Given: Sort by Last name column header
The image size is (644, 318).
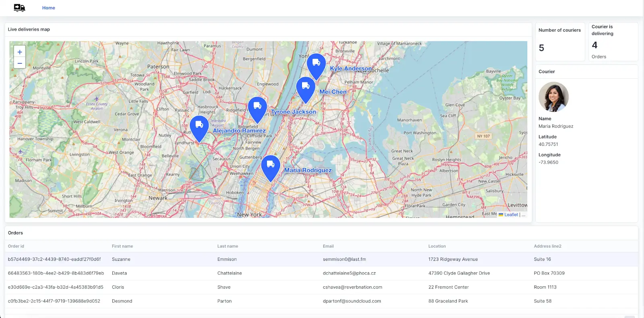Looking at the screenshot, I should coord(227,246).
